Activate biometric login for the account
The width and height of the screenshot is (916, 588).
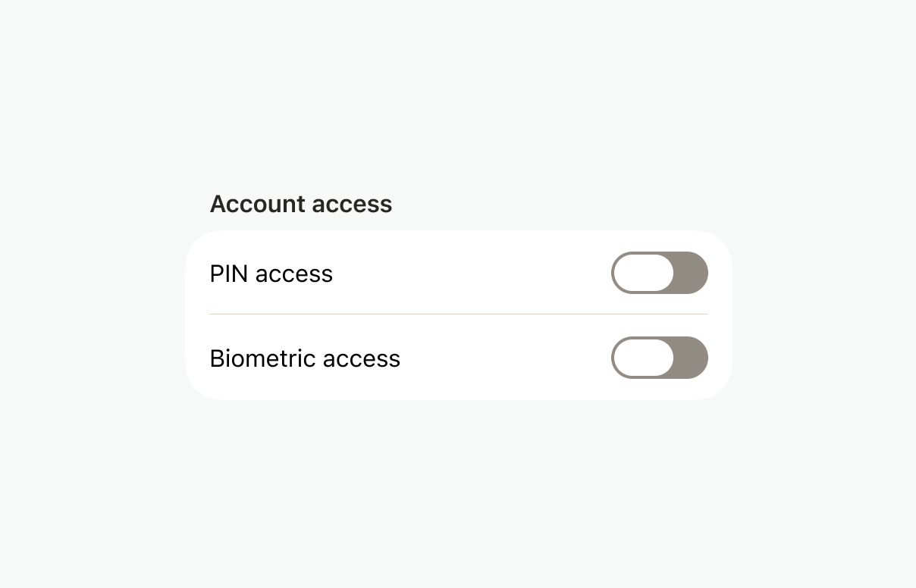coord(659,358)
